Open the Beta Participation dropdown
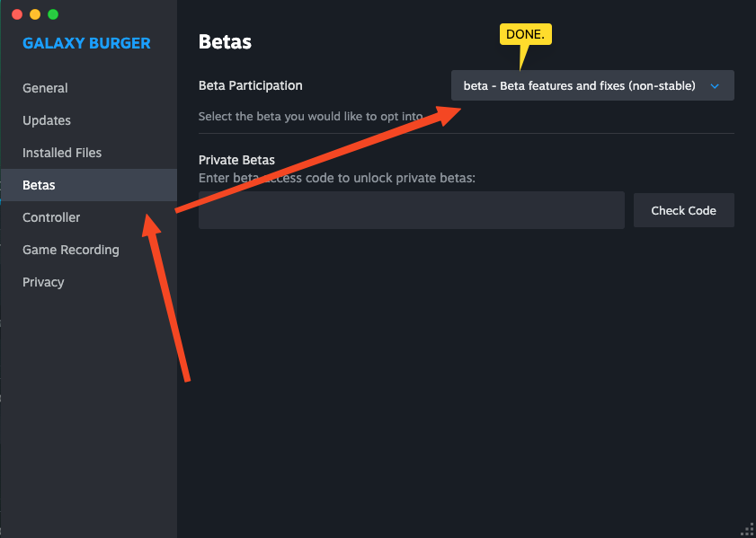The image size is (756, 538). pos(592,85)
